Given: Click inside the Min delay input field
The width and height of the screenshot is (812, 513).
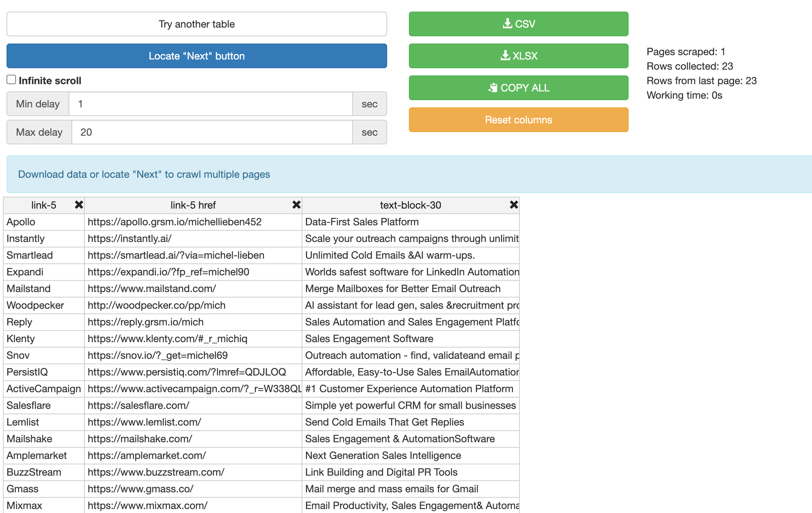Looking at the screenshot, I should (212, 104).
